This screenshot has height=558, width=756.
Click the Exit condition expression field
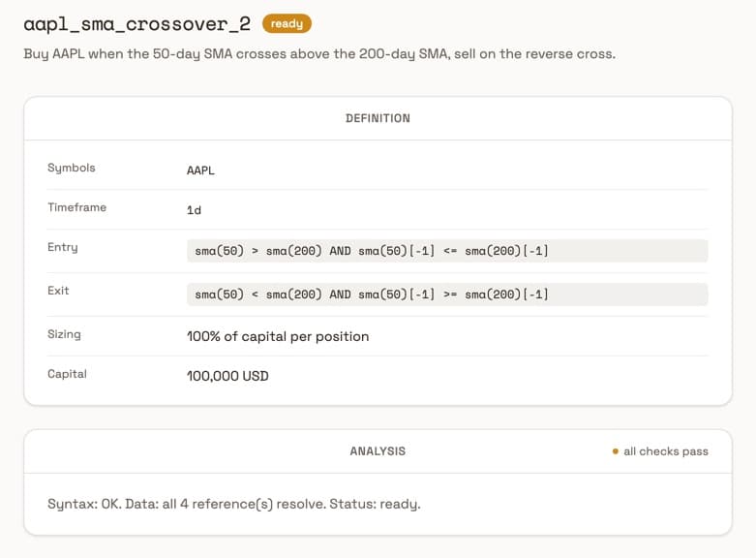coord(447,294)
